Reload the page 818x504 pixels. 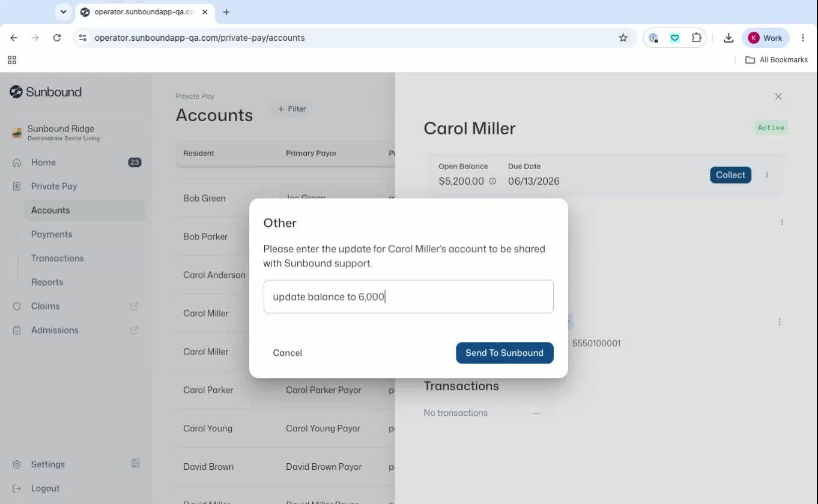pos(57,38)
